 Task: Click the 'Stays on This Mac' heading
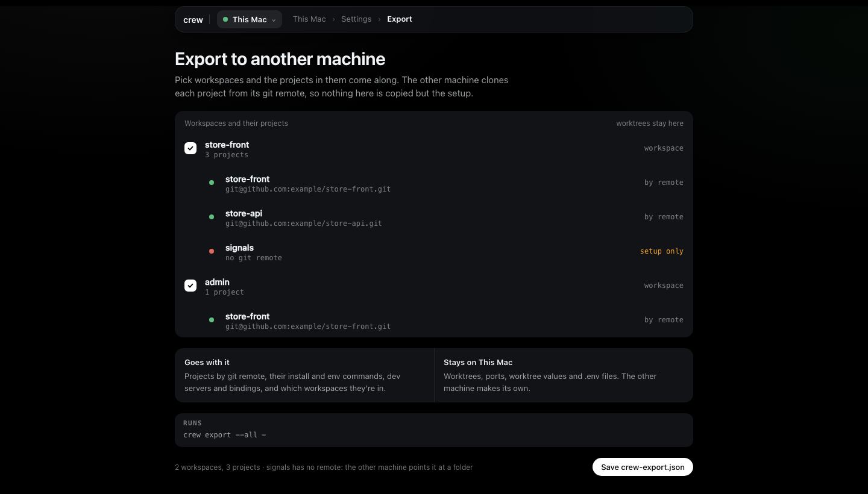tap(478, 362)
